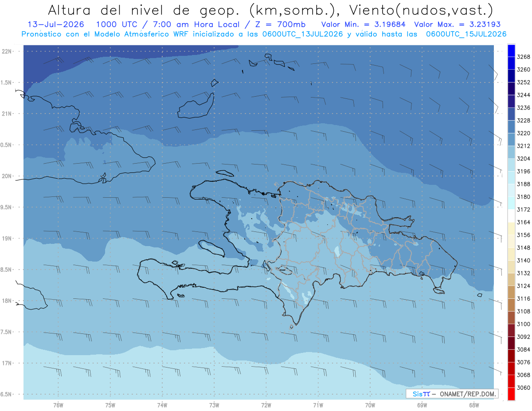Click the 22N latitude axis label
This screenshot has height=411, width=532.
click(7, 51)
